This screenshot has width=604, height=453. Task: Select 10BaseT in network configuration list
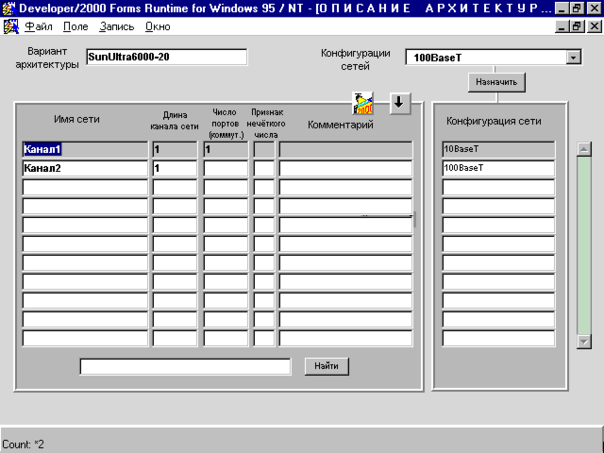pos(498,149)
